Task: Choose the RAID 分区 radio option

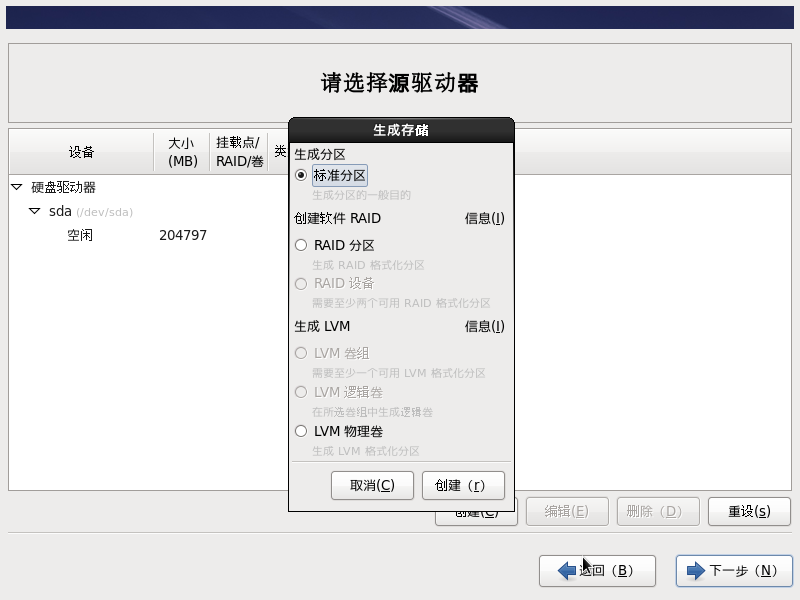Action: 301,245
